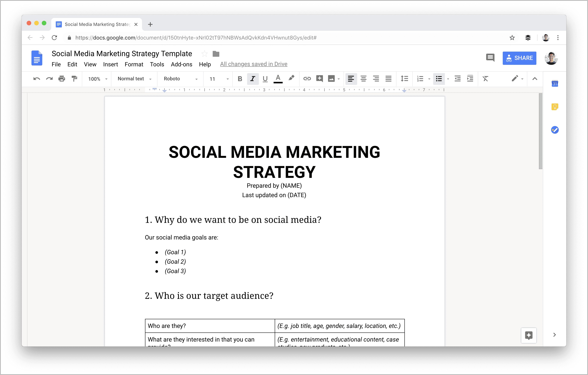Click the Explore button at bottom right
Viewport: 588px width, 375px height.
coord(529,335)
